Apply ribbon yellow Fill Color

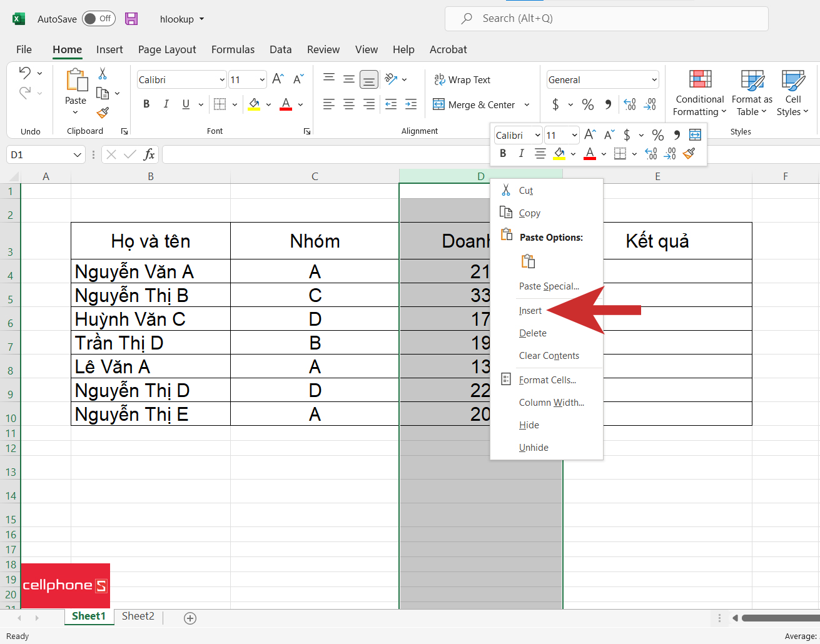pos(254,104)
